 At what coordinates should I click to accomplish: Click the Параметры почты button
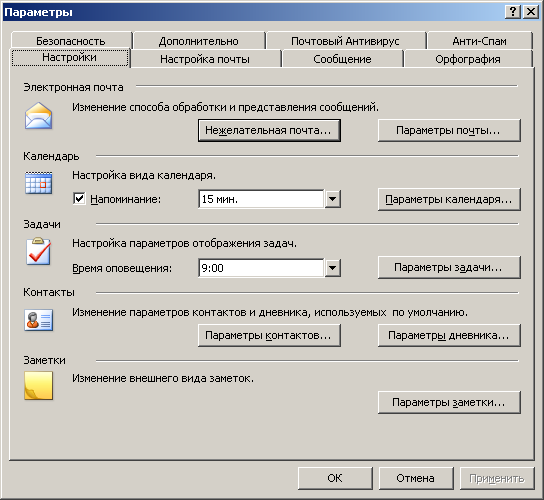[449, 130]
